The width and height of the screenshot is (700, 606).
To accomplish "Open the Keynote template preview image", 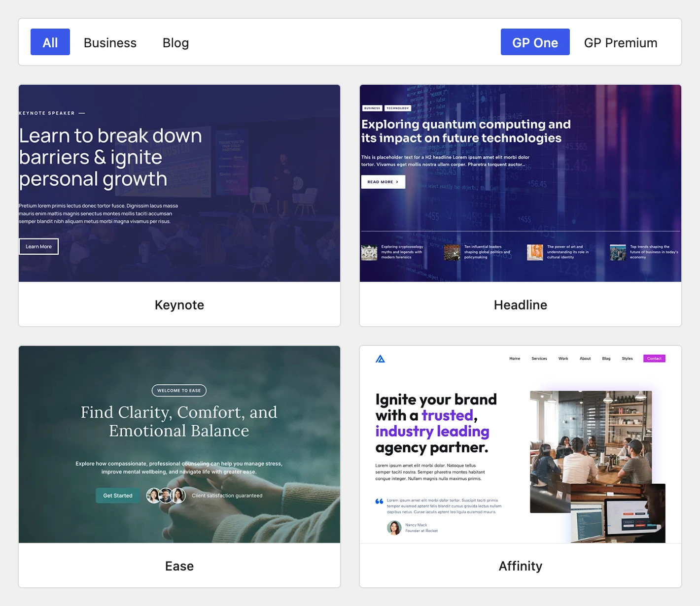I will pyautogui.click(x=179, y=183).
